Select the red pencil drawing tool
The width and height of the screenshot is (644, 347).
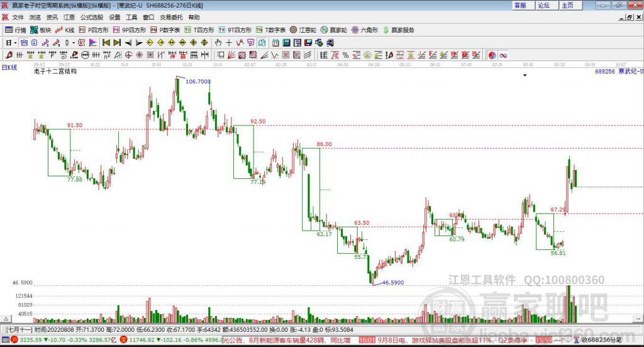click(x=9, y=55)
